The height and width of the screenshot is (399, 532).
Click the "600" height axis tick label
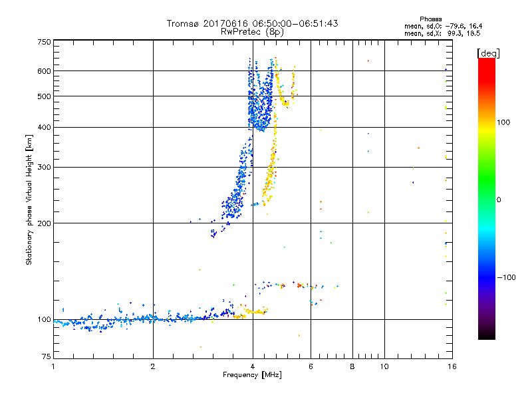[x=44, y=71]
